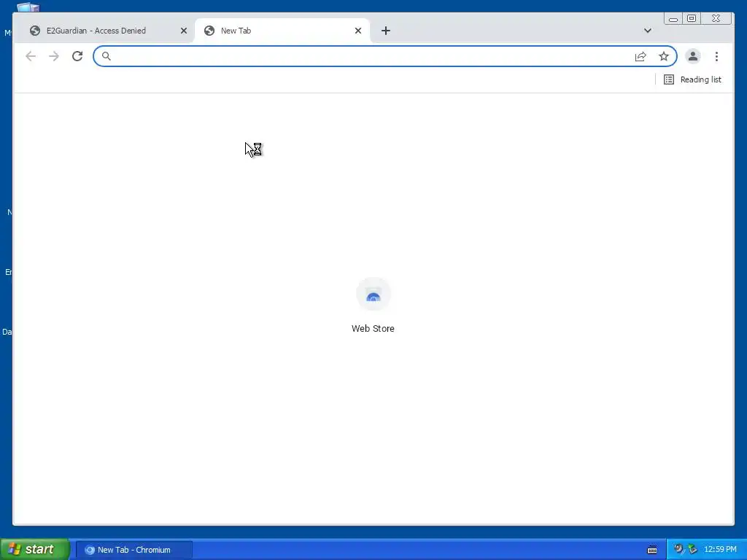Image resolution: width=747 pixels, height=560 pixels.
Task: Select New Tab - Chromium taskbar button
Action: (x=134, y=550)
